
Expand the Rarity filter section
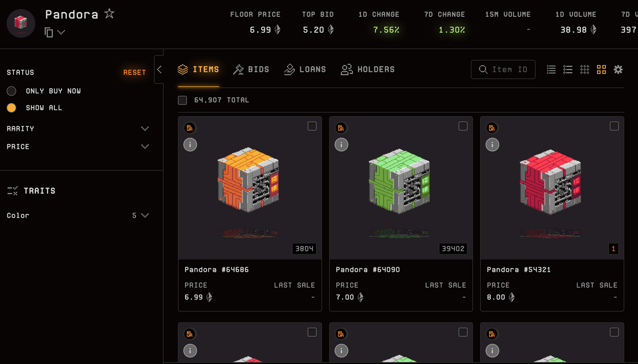pyautogui.click(x=145, y=128)
